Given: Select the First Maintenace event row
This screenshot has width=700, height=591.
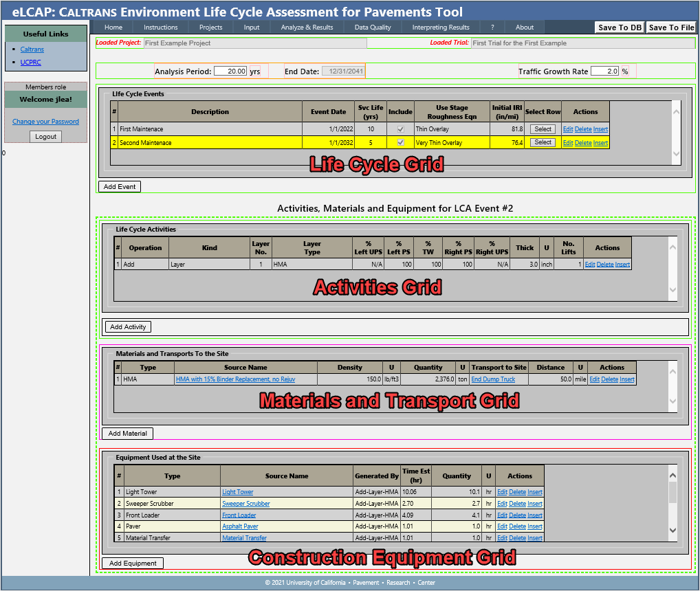Looking at the screenshot, I should tap(543, 129).
